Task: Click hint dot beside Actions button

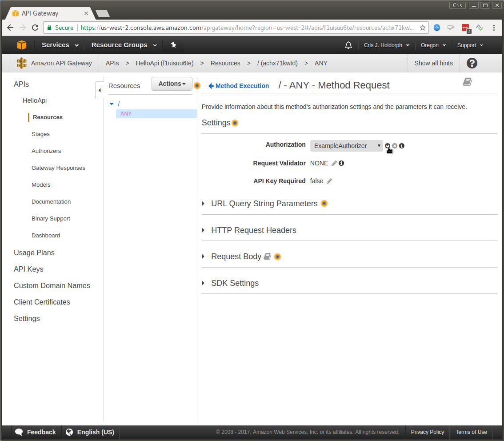Action: (197, 85)
